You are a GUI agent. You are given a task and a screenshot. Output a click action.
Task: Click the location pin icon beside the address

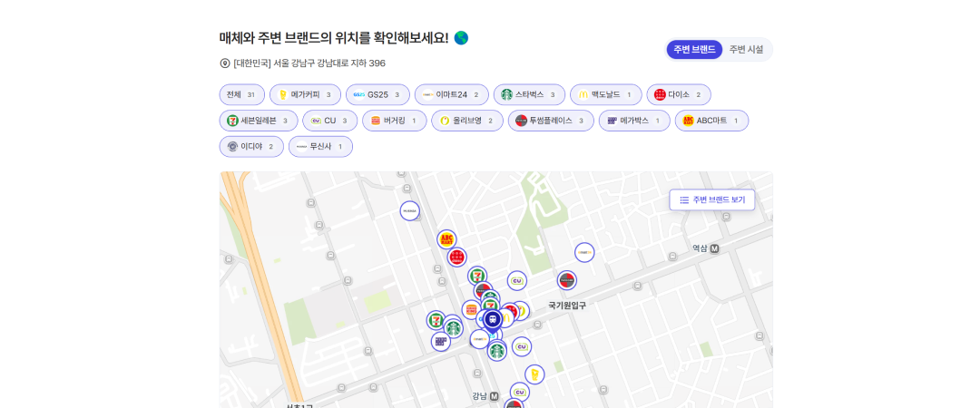[x=225, y=63]
